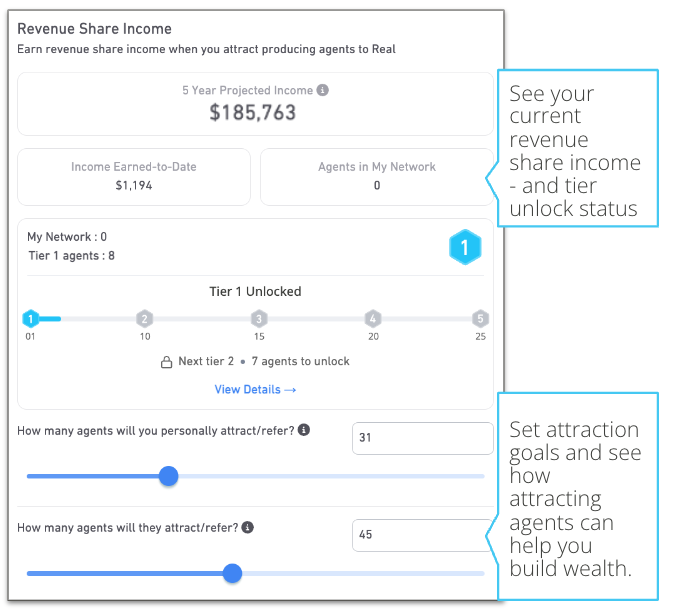Click the arrow beside View Details

290,390
